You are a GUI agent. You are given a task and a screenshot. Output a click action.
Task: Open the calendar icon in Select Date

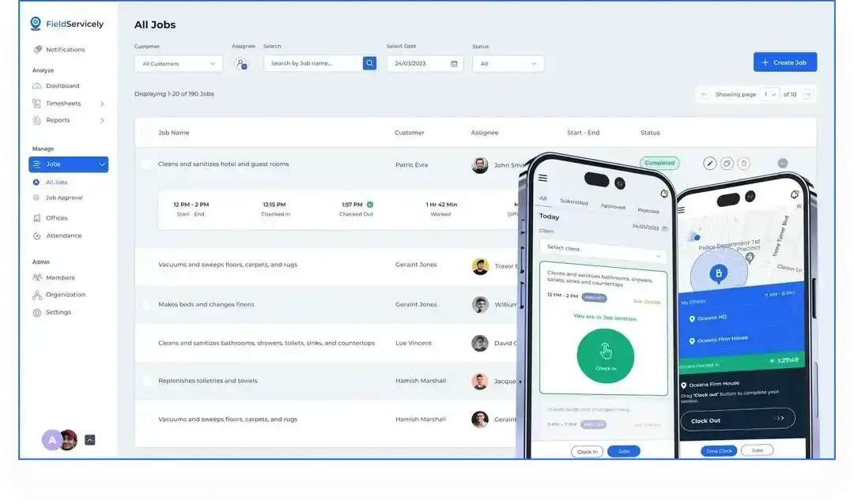454,64
